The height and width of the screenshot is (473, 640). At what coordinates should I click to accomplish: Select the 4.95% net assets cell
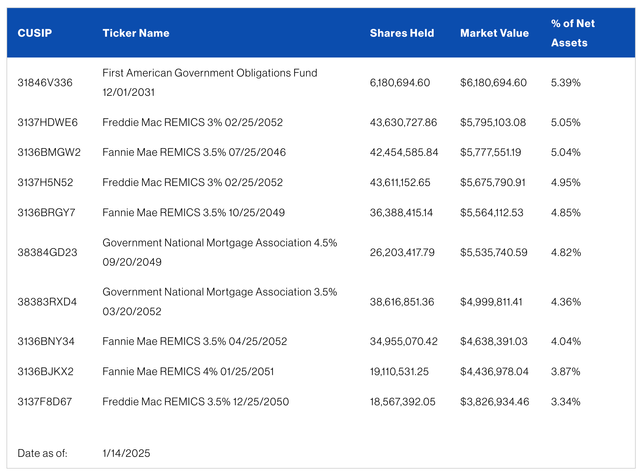[566, 182]
